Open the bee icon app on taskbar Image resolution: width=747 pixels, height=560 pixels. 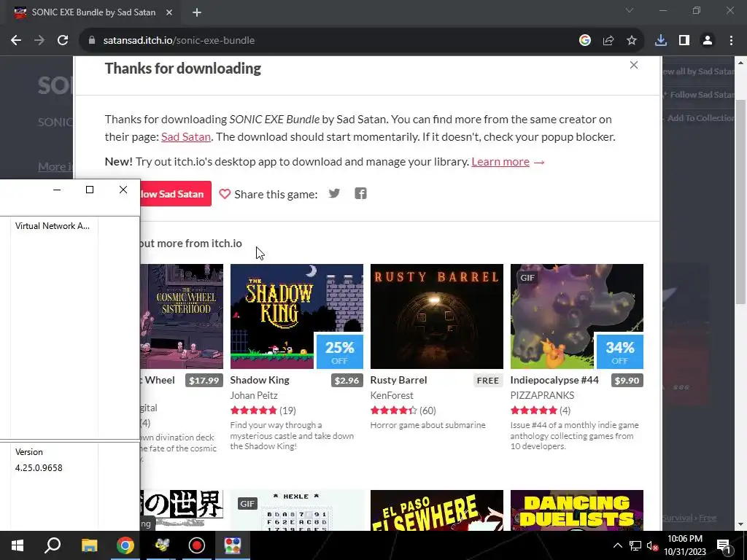pos(161,545)
